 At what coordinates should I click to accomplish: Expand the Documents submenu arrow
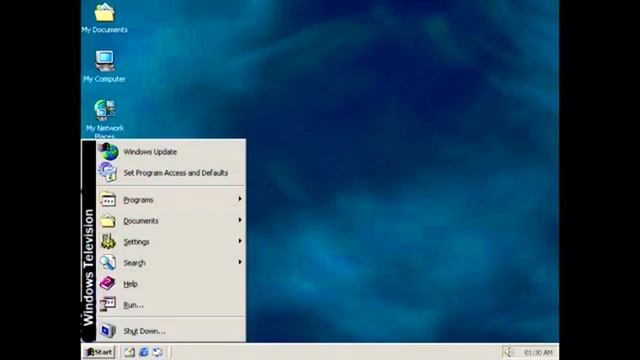click(x=240, y=220)
